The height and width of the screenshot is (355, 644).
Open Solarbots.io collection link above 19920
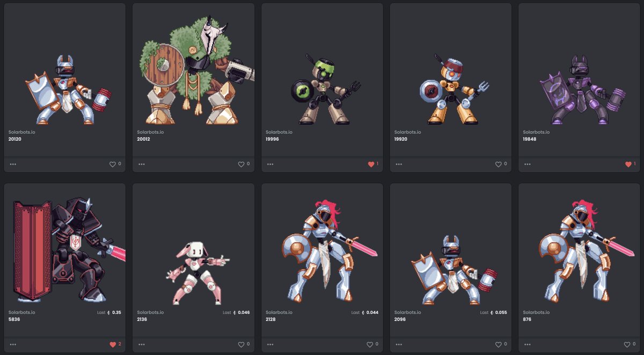click(408, 132)
